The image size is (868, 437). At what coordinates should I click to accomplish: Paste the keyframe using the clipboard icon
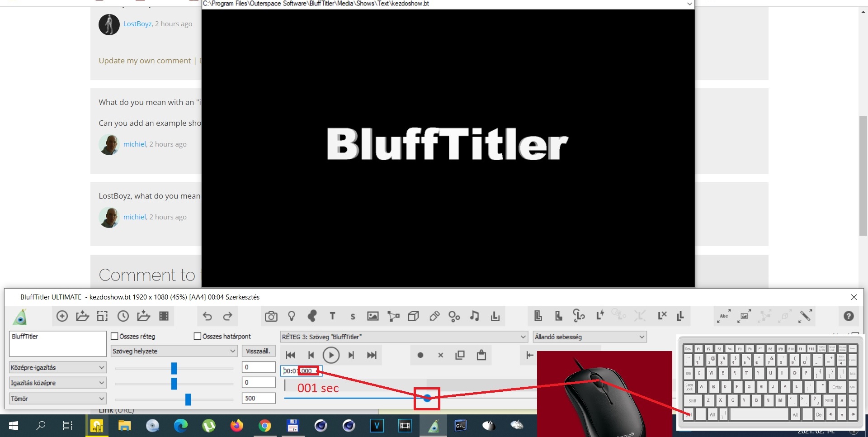pyautogui.click(x=481, y=355)
